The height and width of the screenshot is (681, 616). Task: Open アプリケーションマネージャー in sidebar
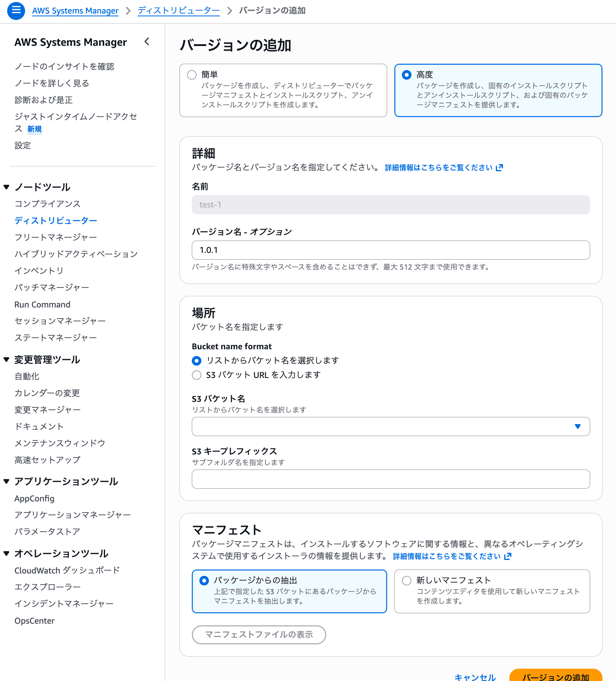[x=72, y=515]
